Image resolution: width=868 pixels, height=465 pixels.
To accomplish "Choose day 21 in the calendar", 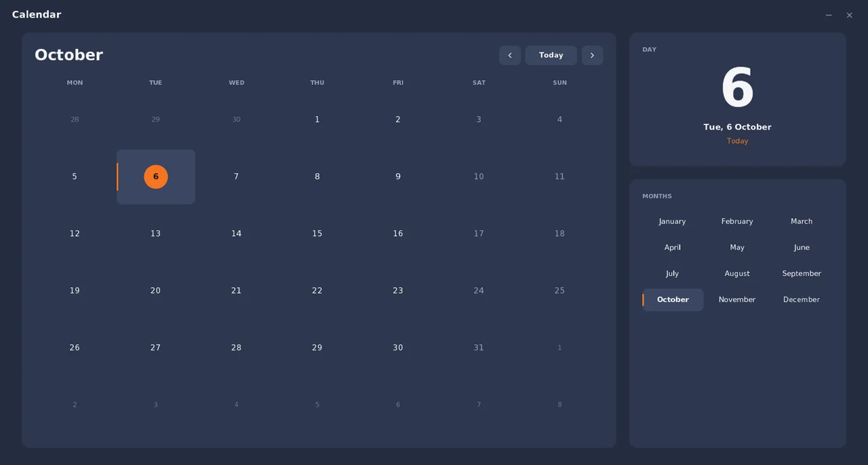I will tap(236, 291).
